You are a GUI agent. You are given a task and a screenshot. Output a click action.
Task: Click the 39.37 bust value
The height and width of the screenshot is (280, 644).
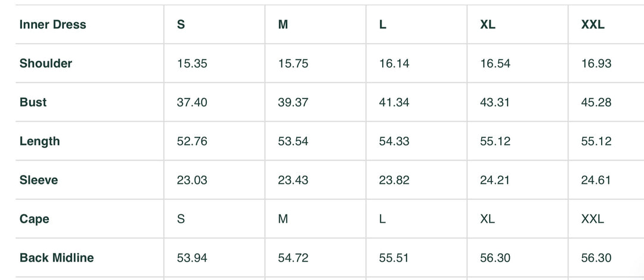tap(293, 102)
